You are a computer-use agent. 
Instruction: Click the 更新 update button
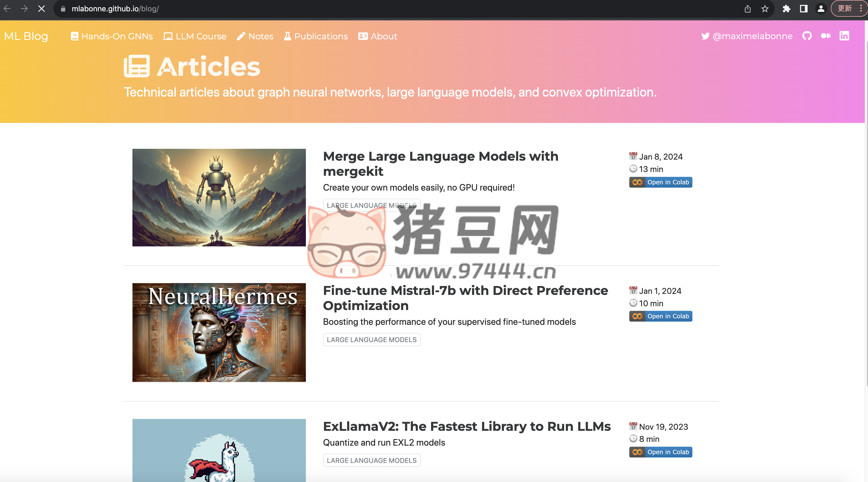(845, 8)
